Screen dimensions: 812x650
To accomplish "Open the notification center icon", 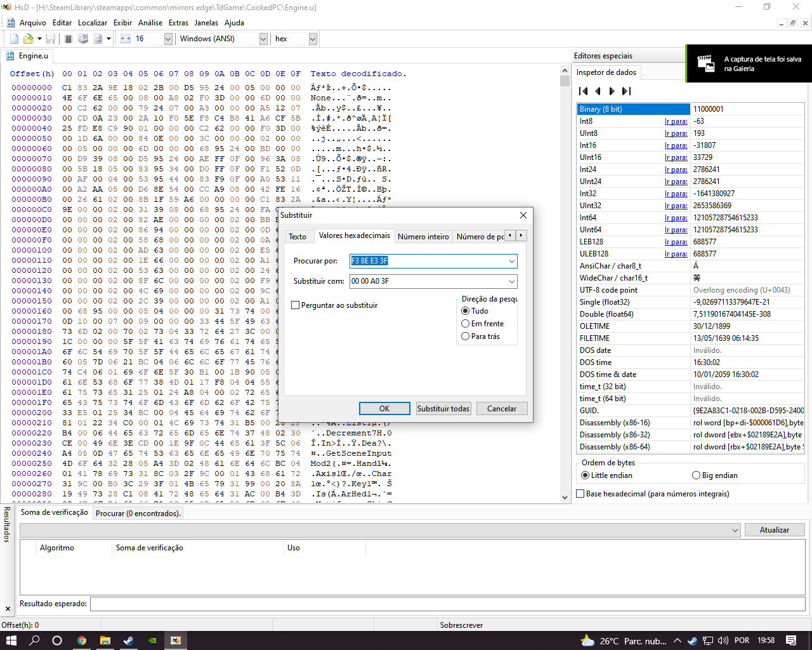I will (x=791, y=640).
